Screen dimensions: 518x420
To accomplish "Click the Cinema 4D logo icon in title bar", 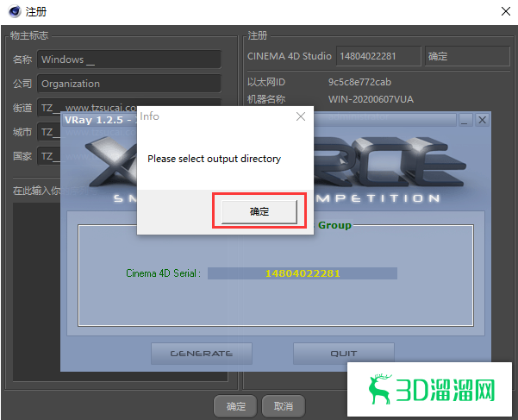I will (x=15, y=11).
